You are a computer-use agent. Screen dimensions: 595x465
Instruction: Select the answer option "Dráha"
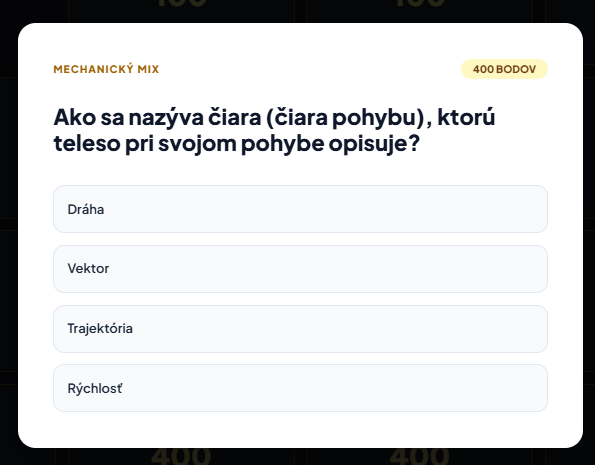pyautogui.click(x=300, y=209)
